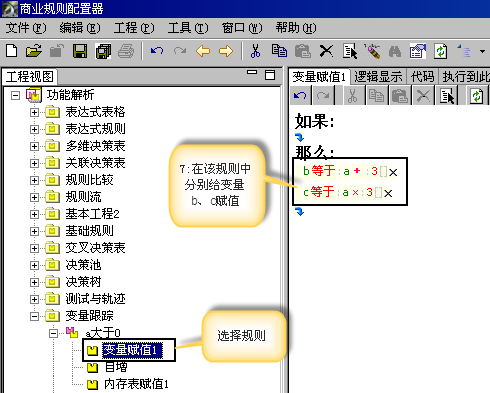The height and width of the screenshot is (393, 490).
Task: Select the 交叉决策表 tree folder
Action: pos(95,248)
